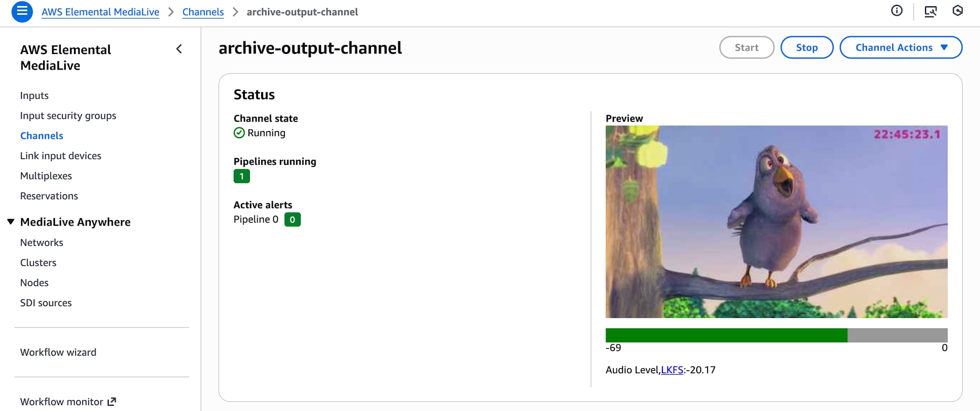
Task: Collapse the MediaLive side navigation
Action: click(x=179, y=49)
